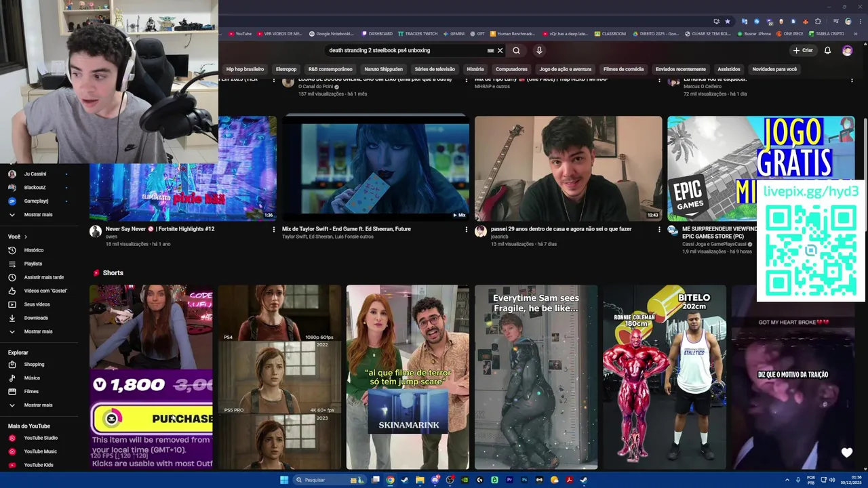Viewport: 868px width, 488px height.
Task: Open the passei 29 anos dentro de casa thumbnail
Action: point(568,168)
